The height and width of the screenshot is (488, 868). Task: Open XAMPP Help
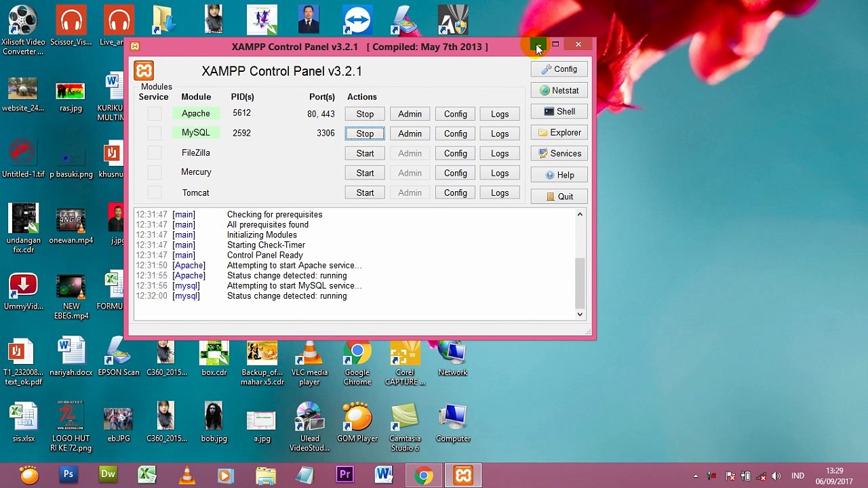click(x=559, y=175)
